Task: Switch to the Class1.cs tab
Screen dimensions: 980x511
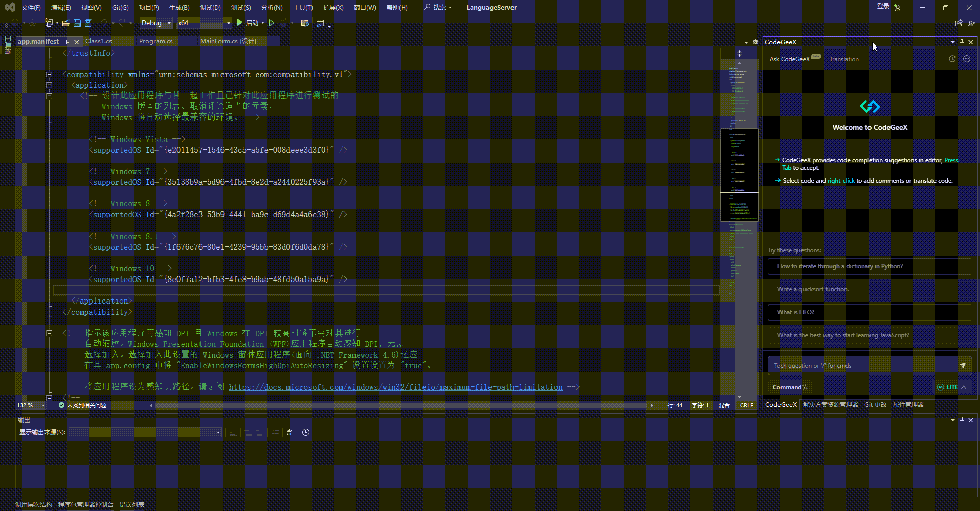Action: point(99,41)
